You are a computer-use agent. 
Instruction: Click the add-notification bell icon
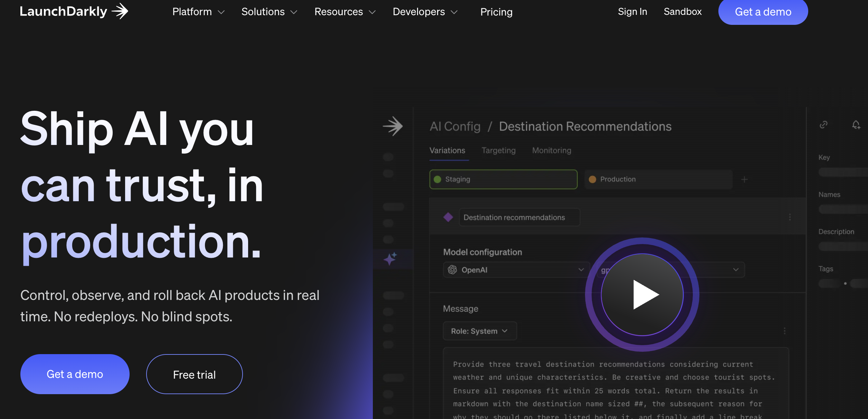click(856, 125)
